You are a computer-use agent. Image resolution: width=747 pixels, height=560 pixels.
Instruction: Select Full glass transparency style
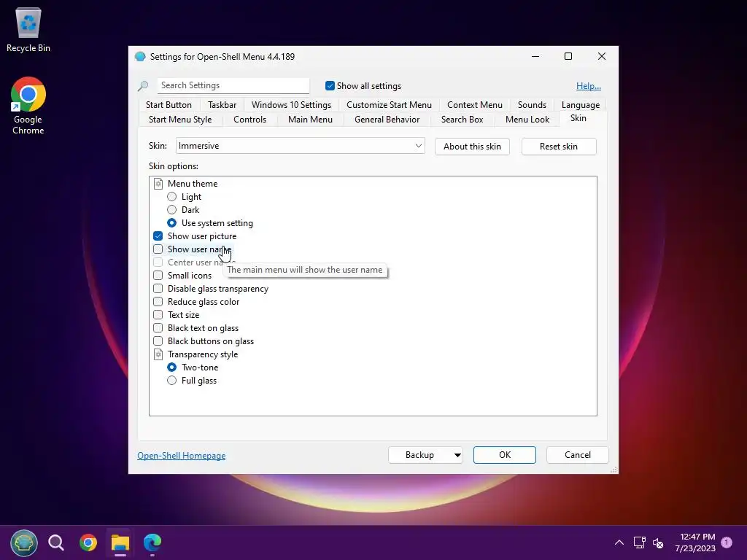[172, 381]
